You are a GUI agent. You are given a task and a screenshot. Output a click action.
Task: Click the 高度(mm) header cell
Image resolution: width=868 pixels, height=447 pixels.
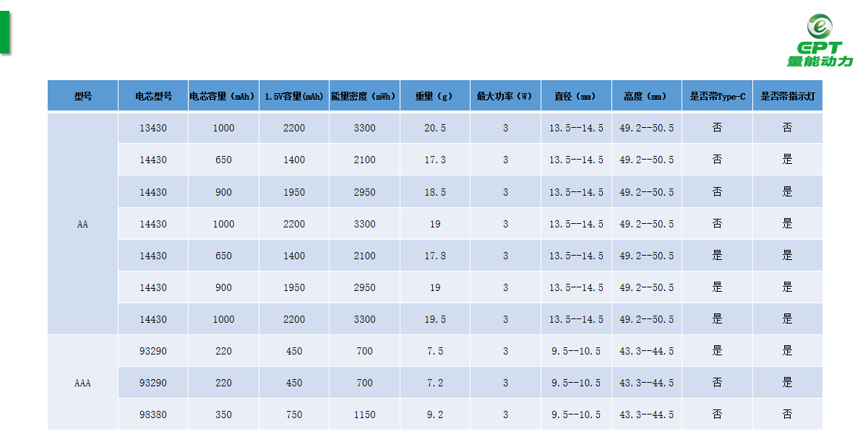point(646,95)
